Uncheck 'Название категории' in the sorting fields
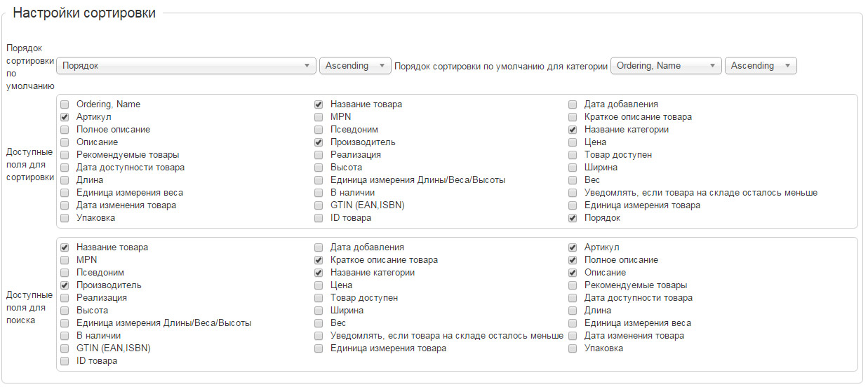 573,130
